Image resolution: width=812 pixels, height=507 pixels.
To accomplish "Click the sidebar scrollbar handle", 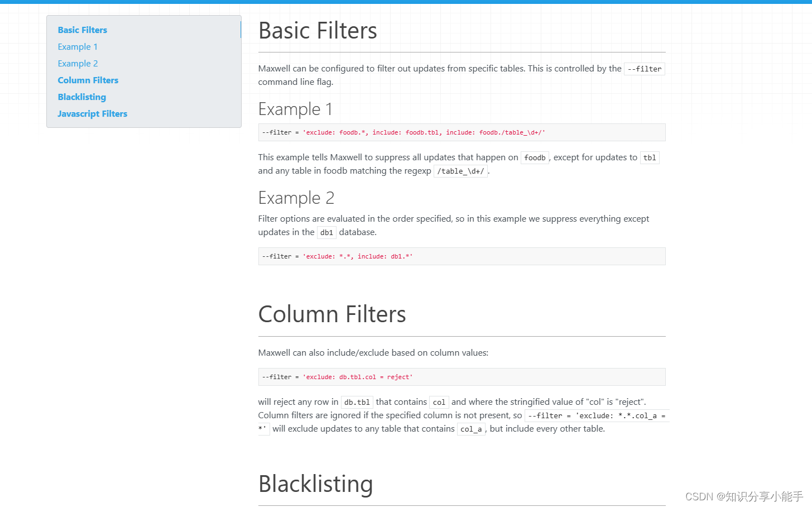I will (x=241, y=30).
